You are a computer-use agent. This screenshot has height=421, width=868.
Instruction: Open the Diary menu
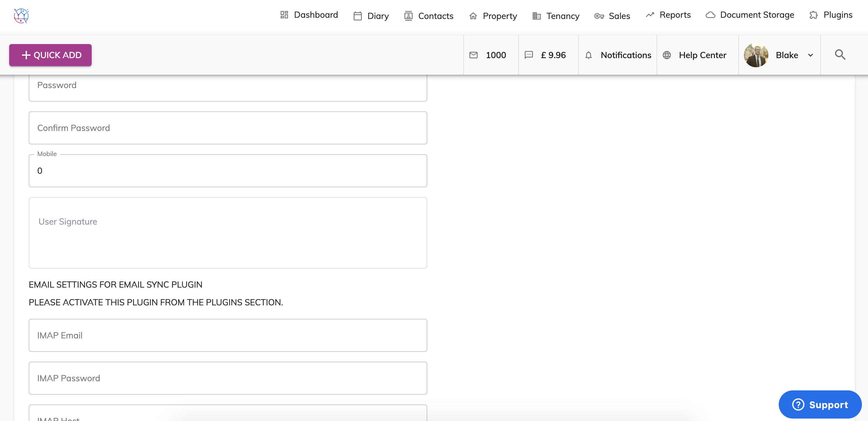[x=371, y=16]
